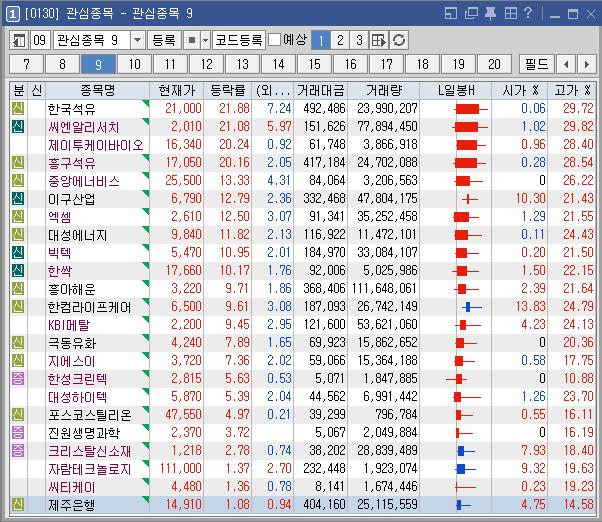This screenshot has width=602, height=522.
Task: Open the 관심종목 9 group dropdown
Action: point(137,40)
